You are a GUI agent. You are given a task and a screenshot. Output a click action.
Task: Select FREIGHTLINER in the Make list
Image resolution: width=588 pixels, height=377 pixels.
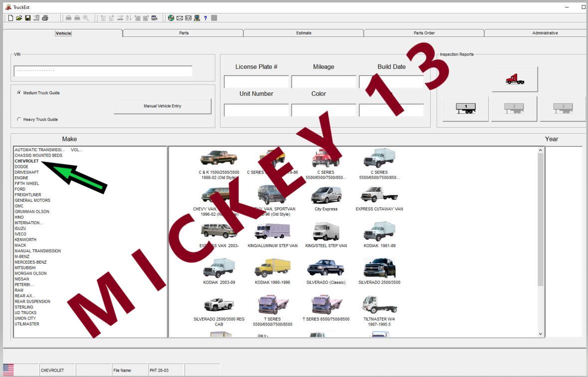[28, 195]
